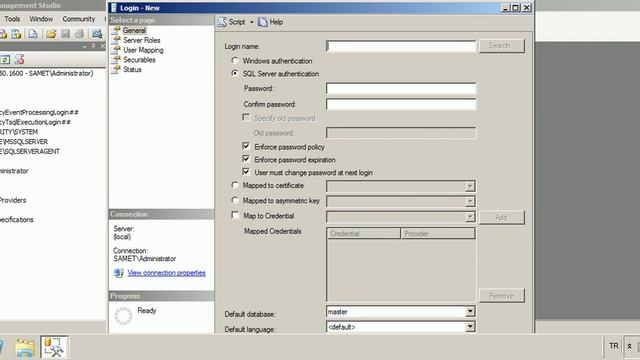Screen dimensions: 640x360
Task: Click the Login - New title bar icon
Action: (x=114, y=8)
